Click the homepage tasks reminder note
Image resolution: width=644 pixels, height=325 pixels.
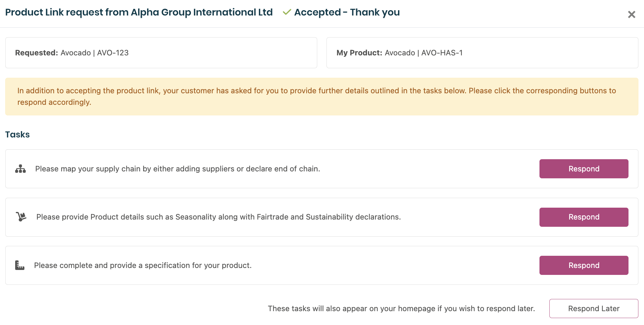(401, 309)
